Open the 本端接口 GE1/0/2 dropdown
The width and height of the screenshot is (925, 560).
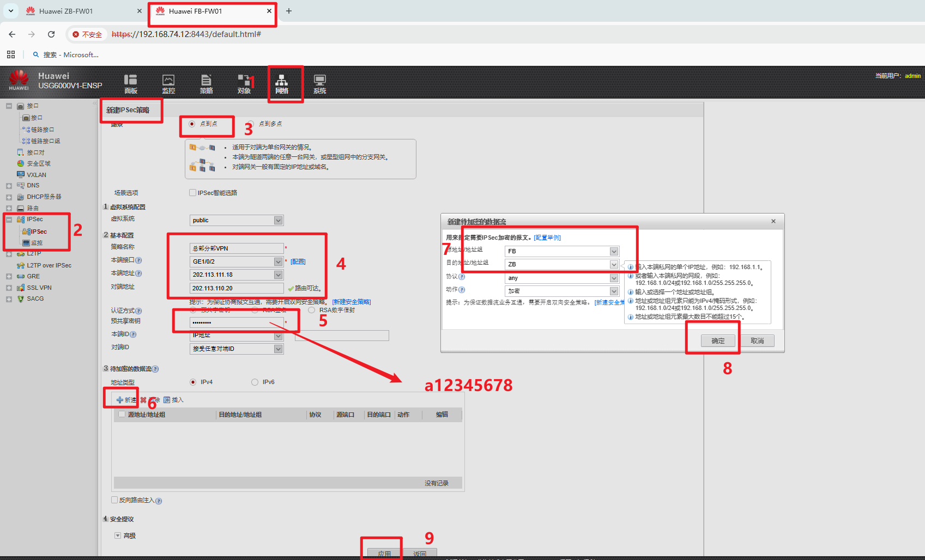[x=278, y=261]
